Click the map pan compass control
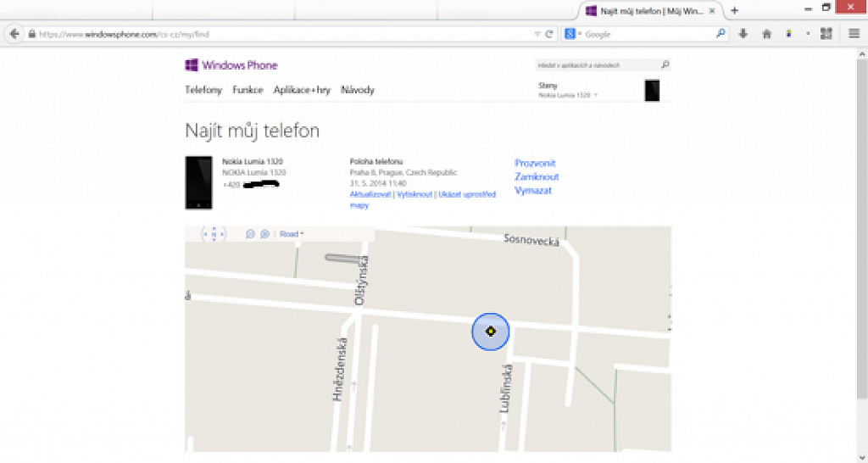 [x=214, y=234]
